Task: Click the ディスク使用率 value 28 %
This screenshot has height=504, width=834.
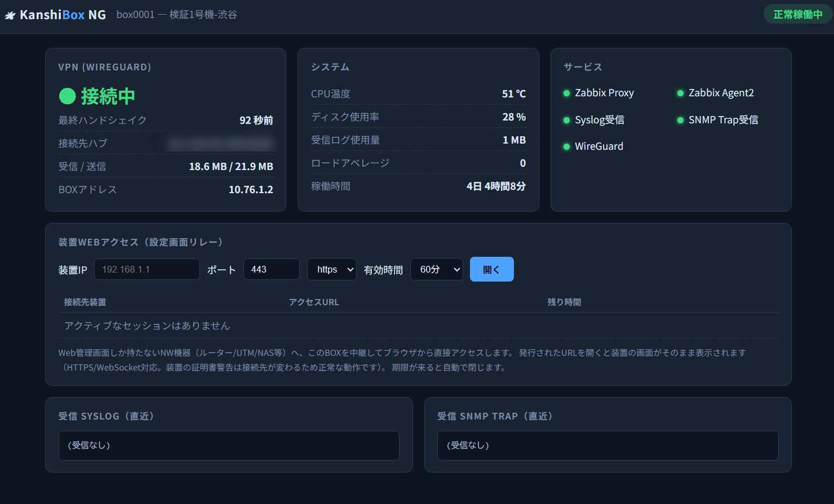Action: click(x=514, y=117)
